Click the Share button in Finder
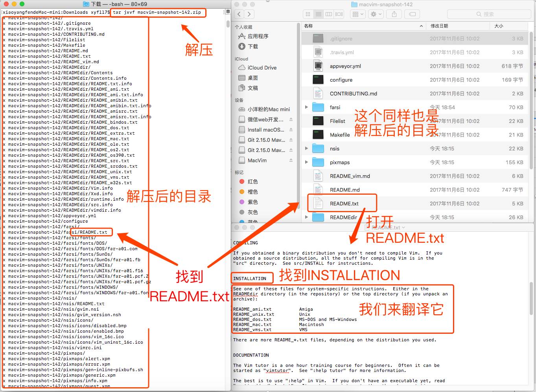 tap(394, 14)
